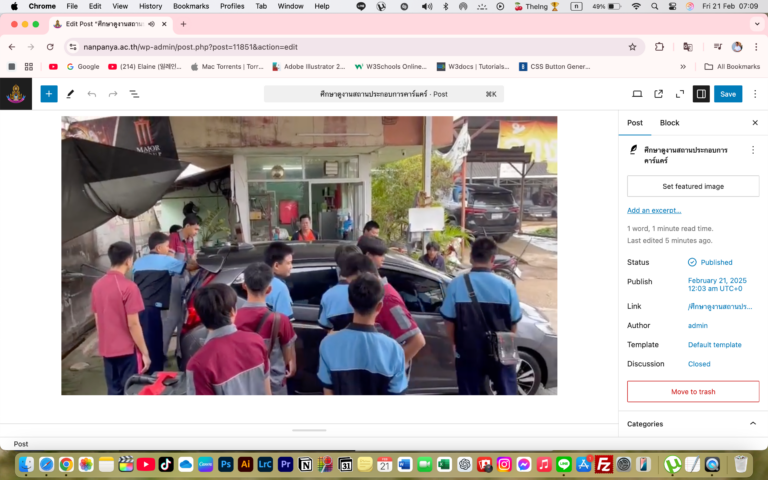The image size is (768, 480).
Task: Open the Bookmarks menu in menu bar
Action: pyautogui.click(x=191, y=6)
